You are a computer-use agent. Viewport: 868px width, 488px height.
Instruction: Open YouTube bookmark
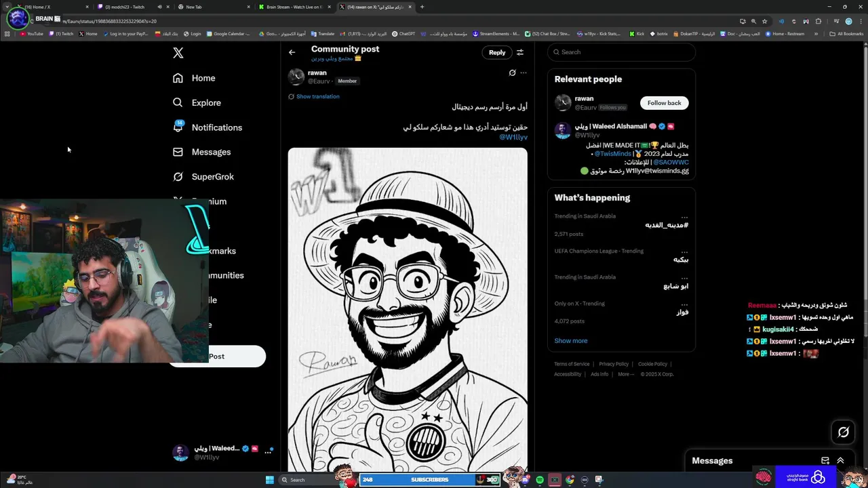coord(31,34)
